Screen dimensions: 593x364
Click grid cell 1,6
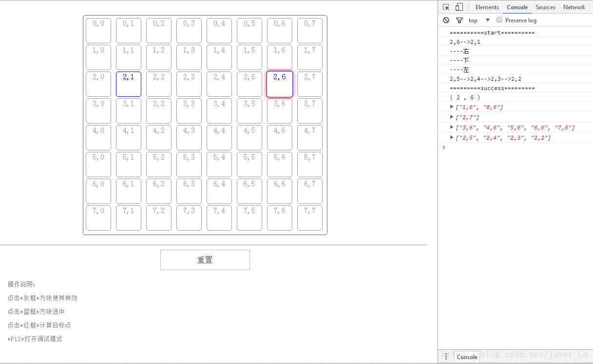click(280, 57)
